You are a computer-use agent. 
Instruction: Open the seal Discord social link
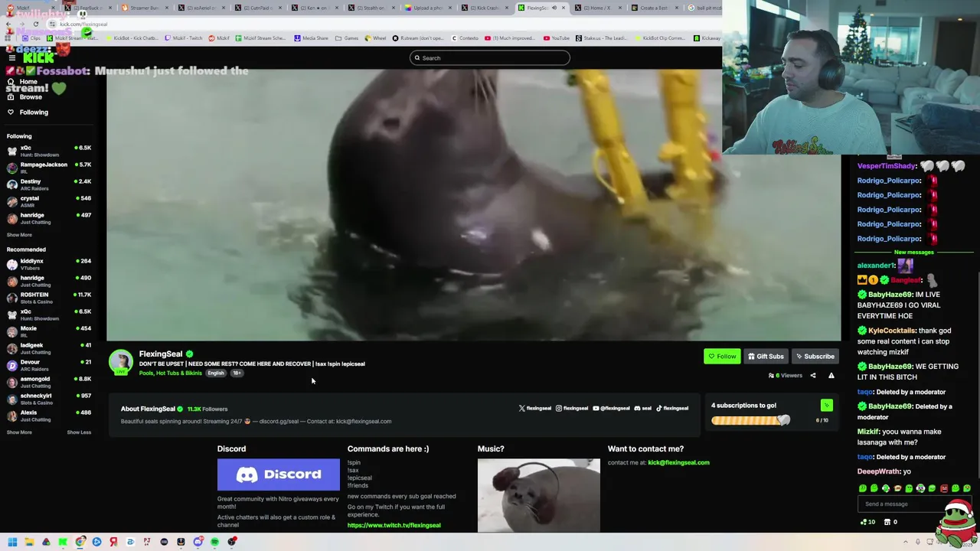642,409
